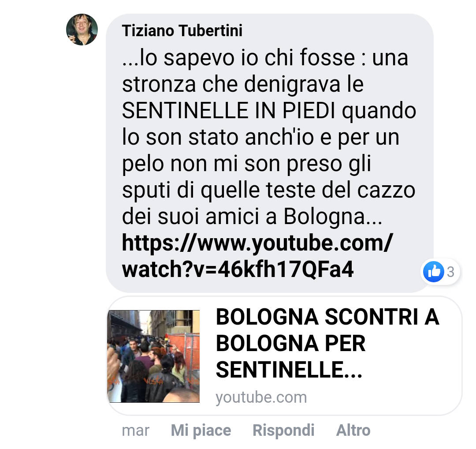
Task: Open the BOLOGNA SCONTRI A BOLOGNA preview title
Action: [327, 343]
